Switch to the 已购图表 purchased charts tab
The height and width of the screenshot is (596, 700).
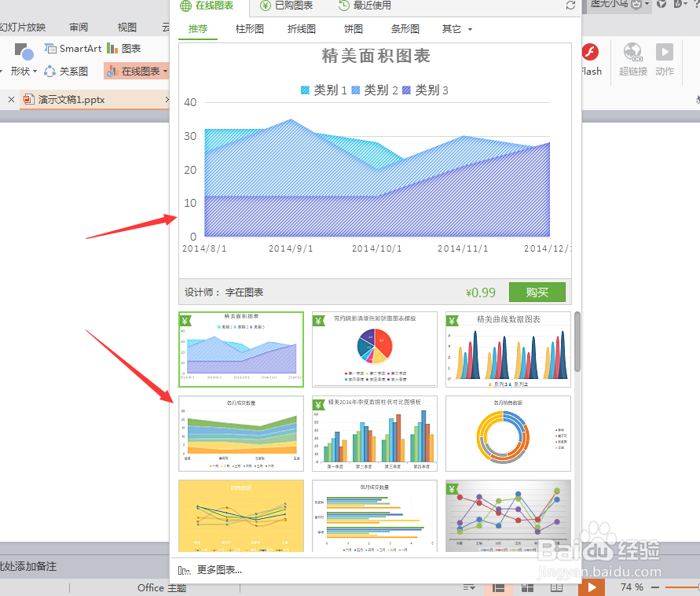pyautogui.click(x=287, y=6)
